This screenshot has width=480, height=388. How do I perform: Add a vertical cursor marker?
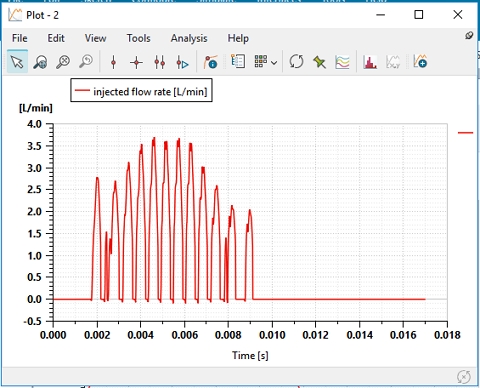[x=113, y=62]
